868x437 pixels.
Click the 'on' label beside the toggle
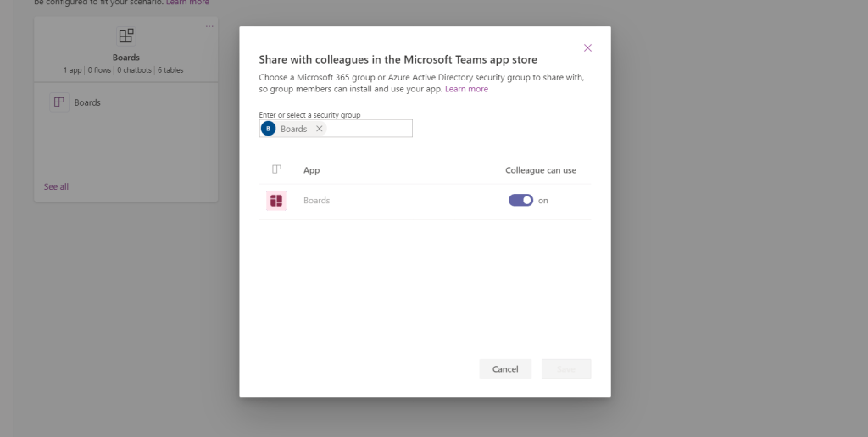(x=543, y=201)
